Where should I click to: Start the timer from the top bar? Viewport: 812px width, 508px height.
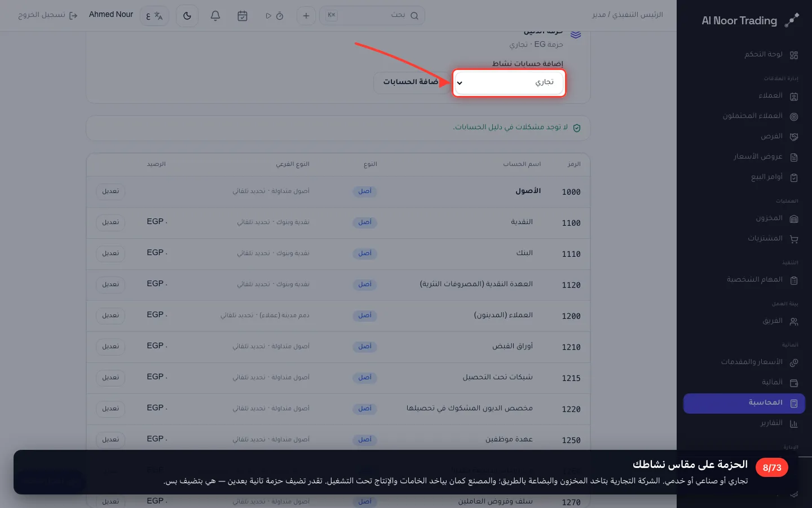pyautogui.click(x=274, y=16)
